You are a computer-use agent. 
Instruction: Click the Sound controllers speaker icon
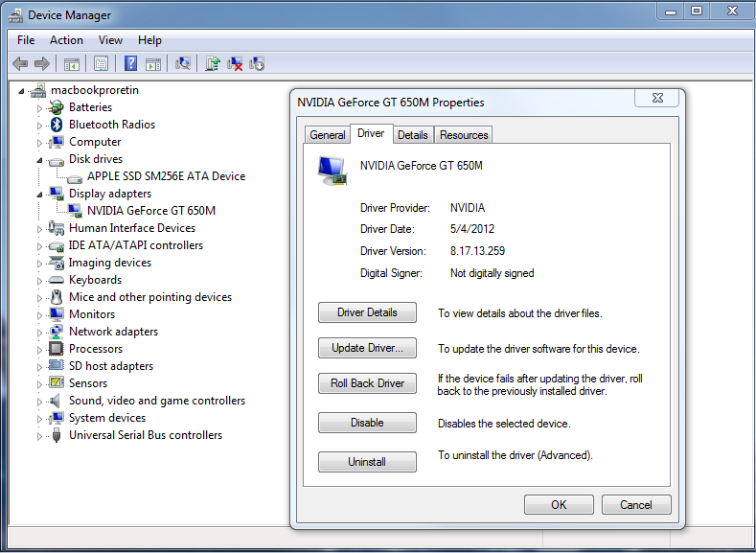click(x=56, y=401)
